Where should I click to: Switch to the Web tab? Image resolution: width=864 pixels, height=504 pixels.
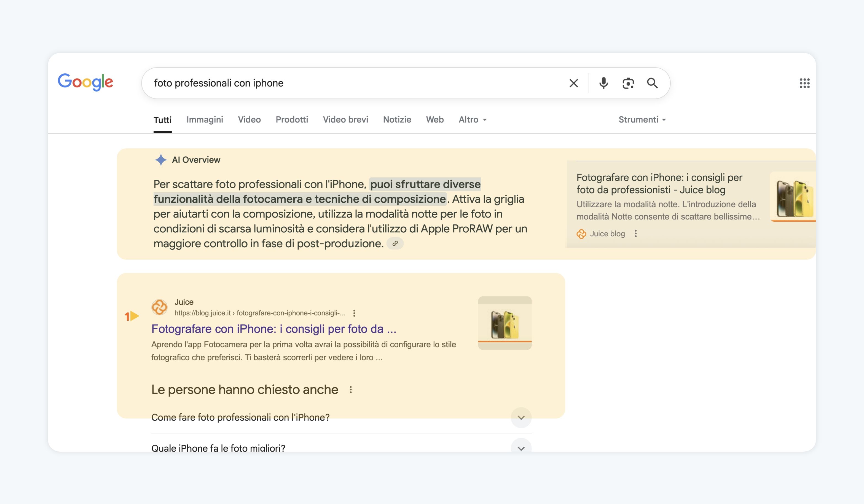[x=435, y=119]
